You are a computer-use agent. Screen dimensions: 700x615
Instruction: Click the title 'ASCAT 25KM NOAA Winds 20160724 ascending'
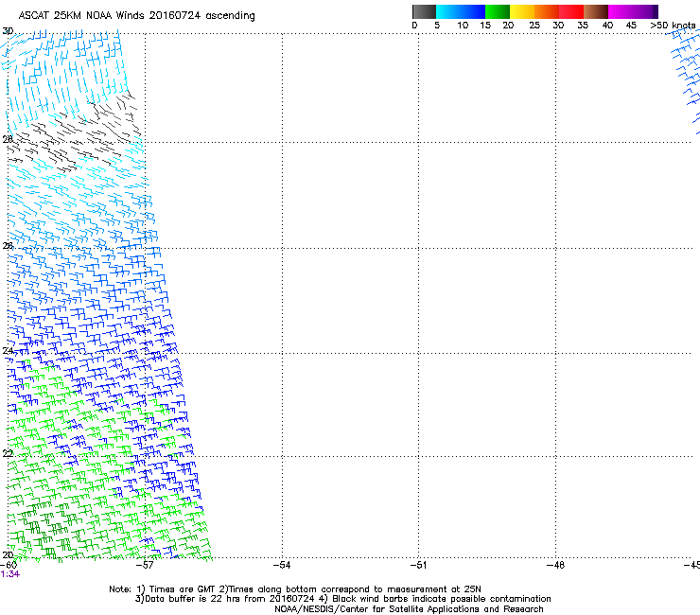[136, 15]
